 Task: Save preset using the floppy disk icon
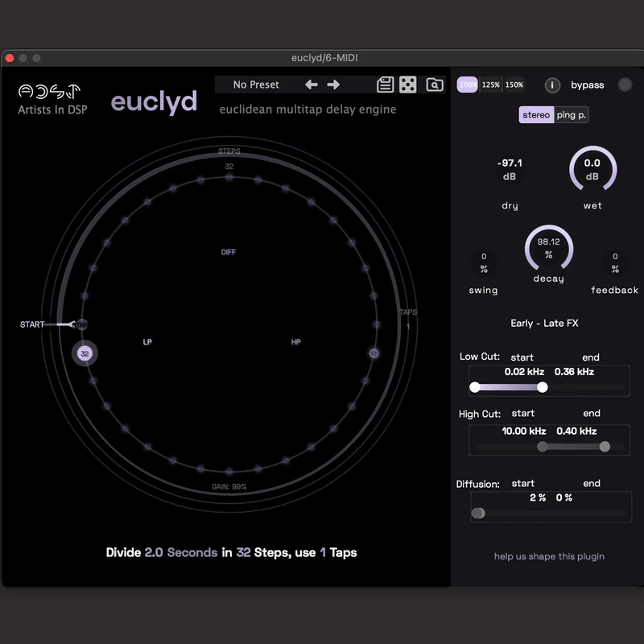[x=386, y=85]
